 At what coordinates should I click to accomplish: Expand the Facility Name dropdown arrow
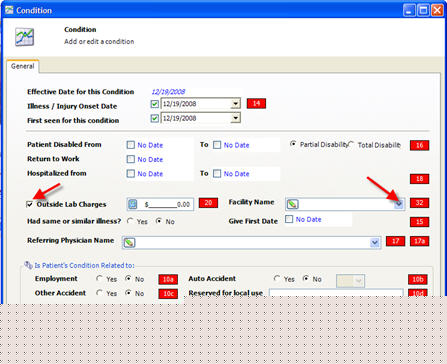point(399,204)
